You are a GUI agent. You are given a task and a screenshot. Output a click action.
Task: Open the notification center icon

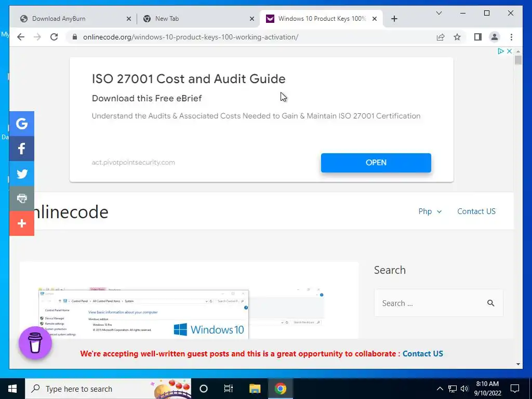point(515,389)
